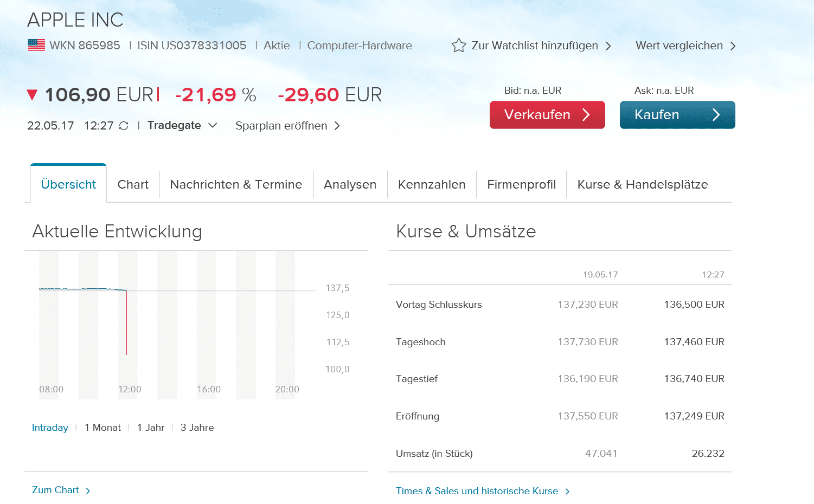The width and height of the screenshot is (814, 504).
Task: Open the Tradegate exchange dropdown
Action: (x=182, y=125)
